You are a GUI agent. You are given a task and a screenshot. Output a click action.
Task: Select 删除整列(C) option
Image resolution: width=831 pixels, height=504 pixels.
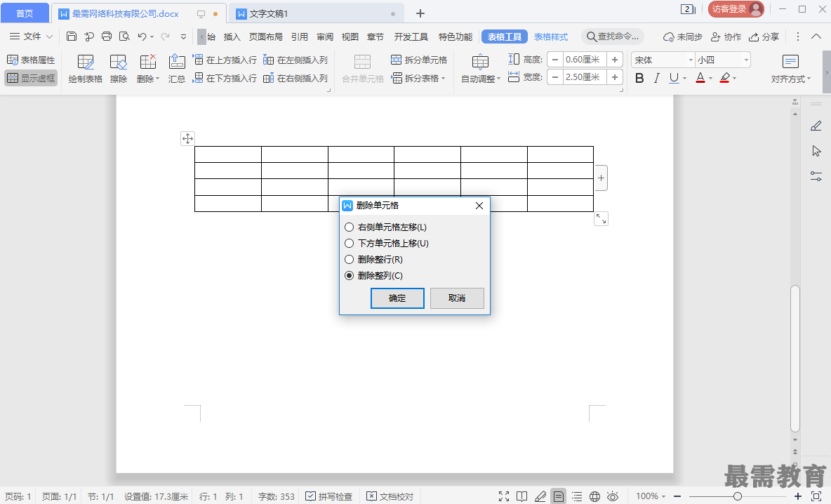pos(373,276)
